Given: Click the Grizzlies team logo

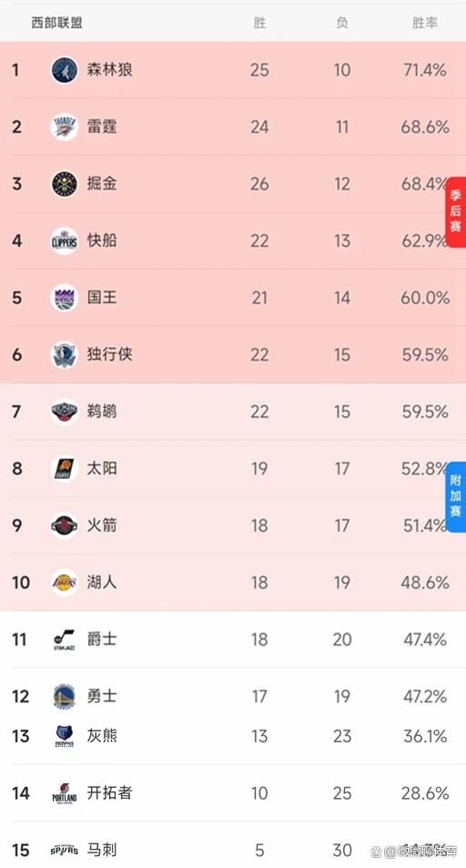Looking at the screenshot, I should point(65,736).
